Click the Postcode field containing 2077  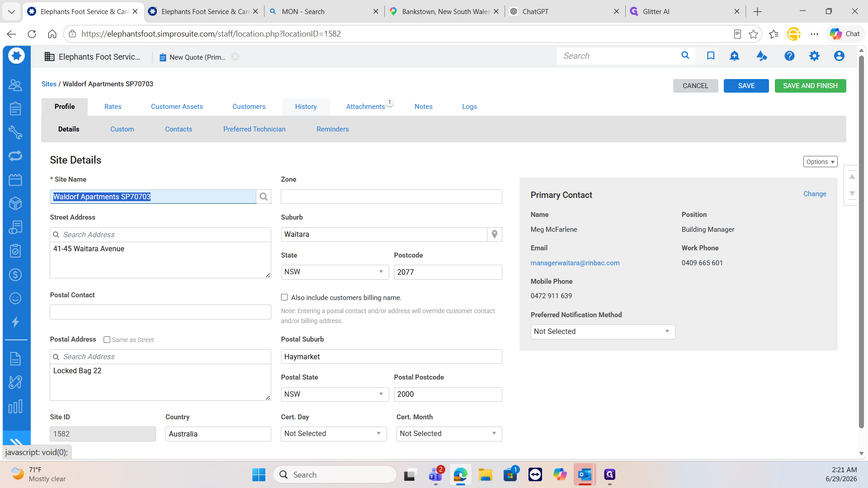tap(448, 272)
